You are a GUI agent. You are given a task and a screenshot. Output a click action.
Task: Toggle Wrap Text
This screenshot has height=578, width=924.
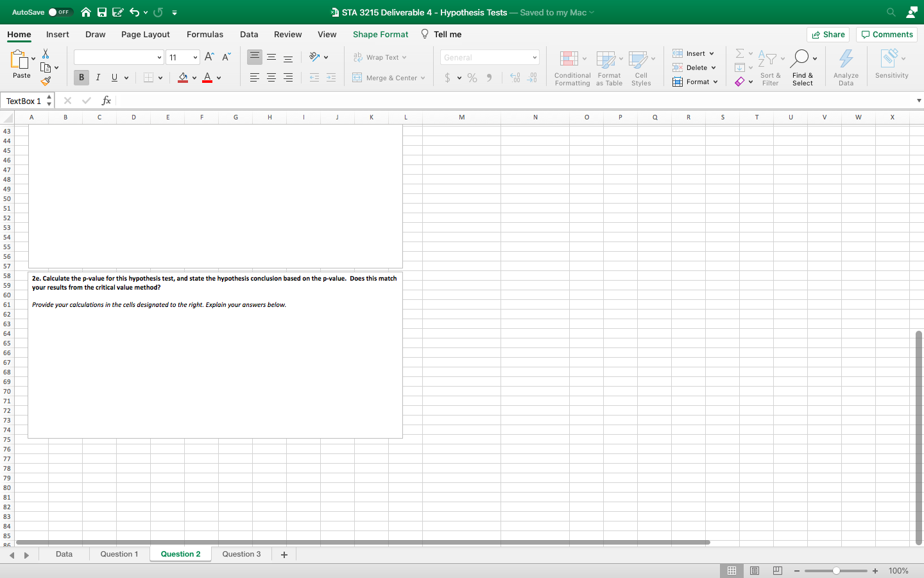click(379, 57)
